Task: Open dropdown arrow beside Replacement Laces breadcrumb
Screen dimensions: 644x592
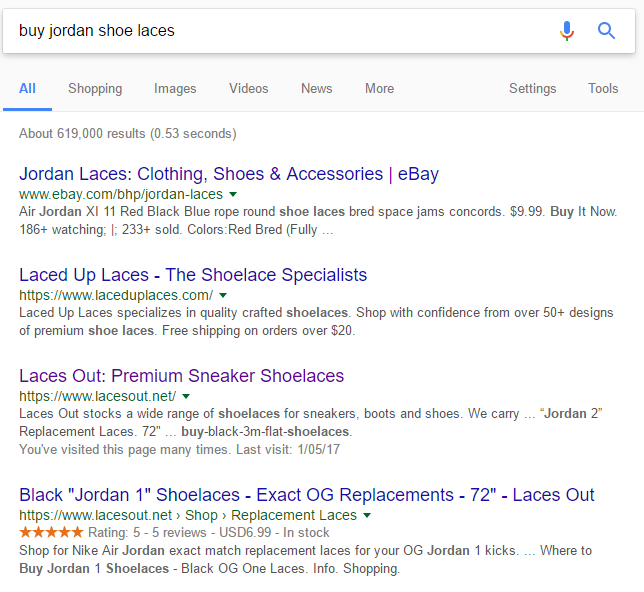Action: pyautogui.click(x=367, y=515)
